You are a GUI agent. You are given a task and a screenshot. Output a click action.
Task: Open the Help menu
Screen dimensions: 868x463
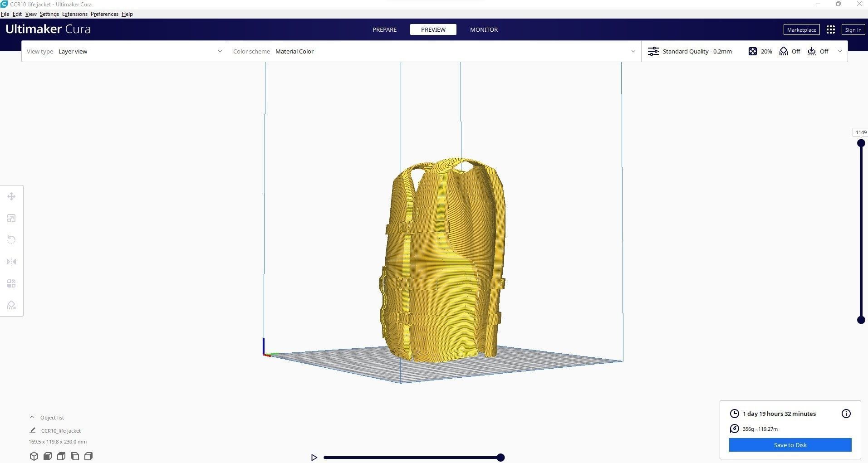127,14
